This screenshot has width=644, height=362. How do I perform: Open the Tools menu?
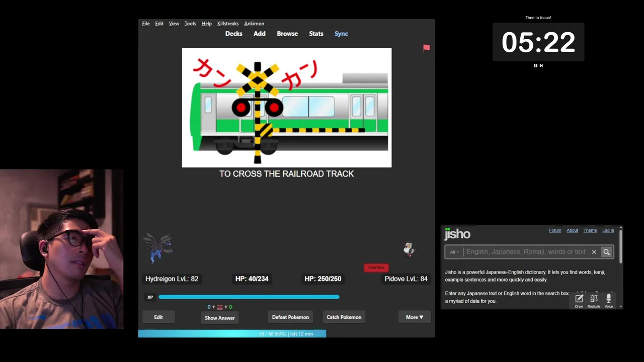pos(190,24)
